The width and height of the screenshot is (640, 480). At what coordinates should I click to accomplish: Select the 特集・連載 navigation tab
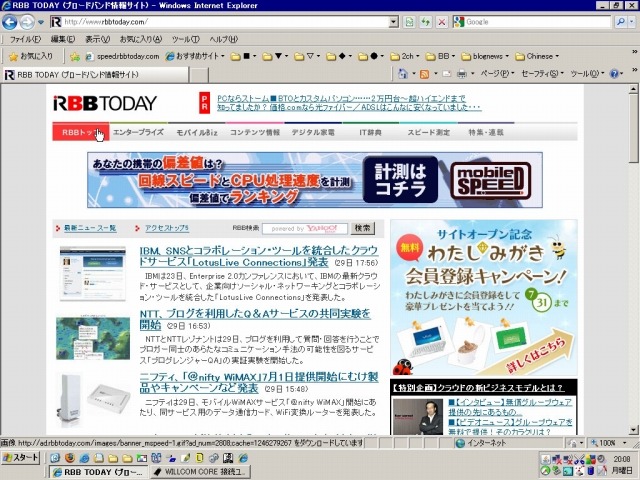pyautogui.click(x=486, y=132)
